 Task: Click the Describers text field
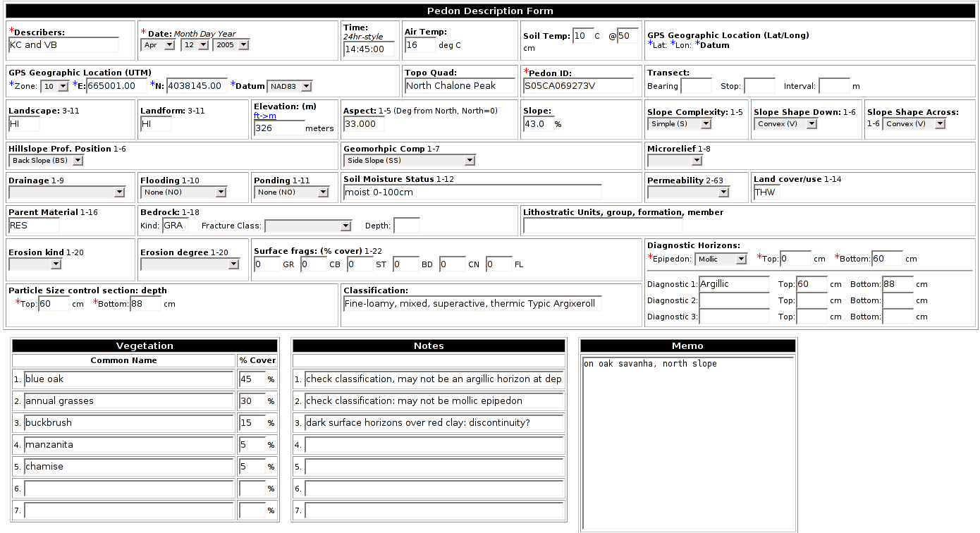[63, 45]
